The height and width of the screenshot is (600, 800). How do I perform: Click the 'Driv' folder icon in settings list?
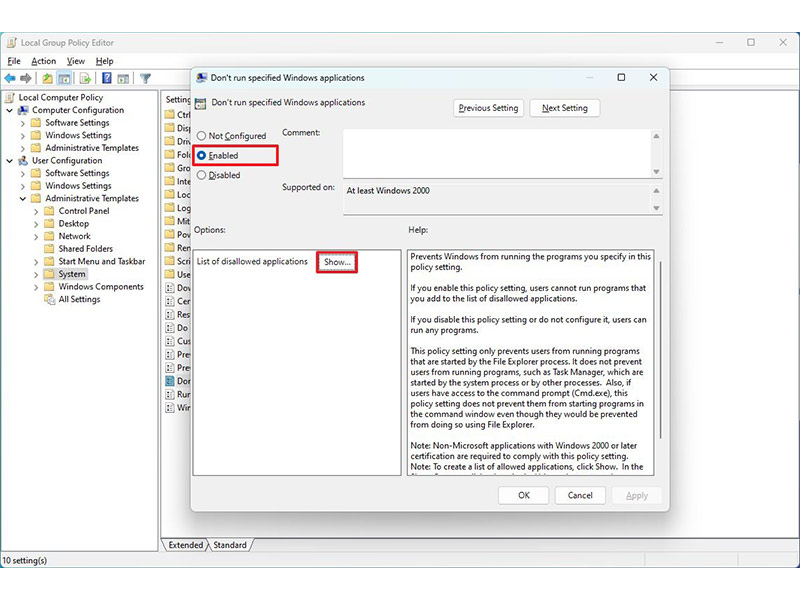click(170, 141)
